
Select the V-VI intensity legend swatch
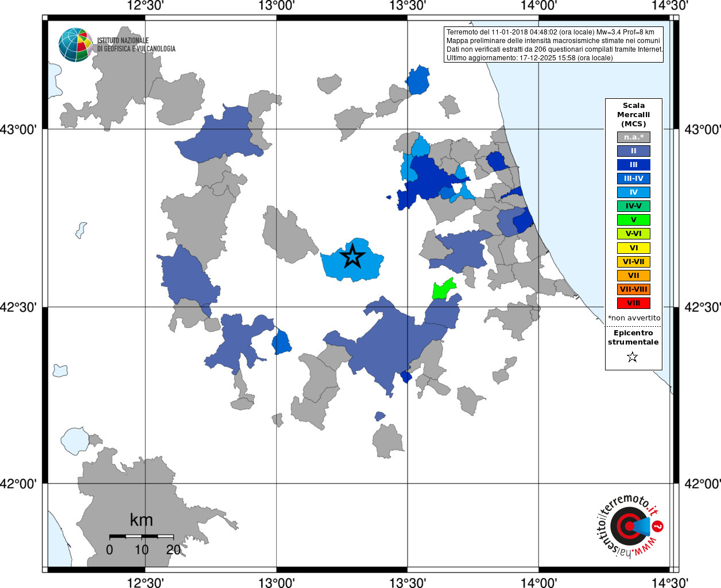(634, 234)
